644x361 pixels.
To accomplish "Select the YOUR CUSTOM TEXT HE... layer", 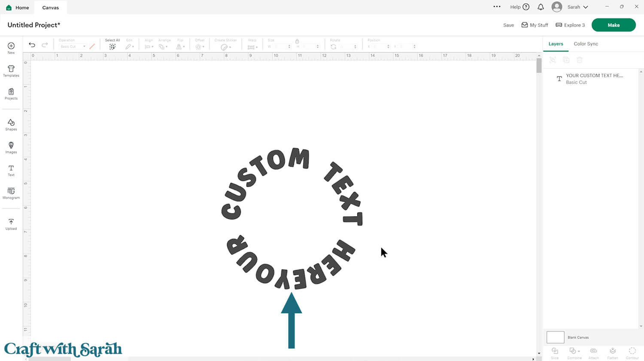I will 591,79.
